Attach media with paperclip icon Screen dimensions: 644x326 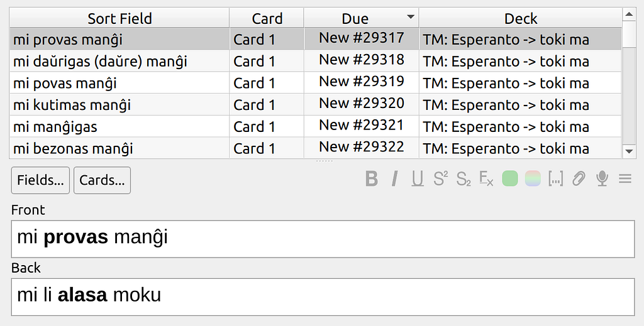click(579, 179)
